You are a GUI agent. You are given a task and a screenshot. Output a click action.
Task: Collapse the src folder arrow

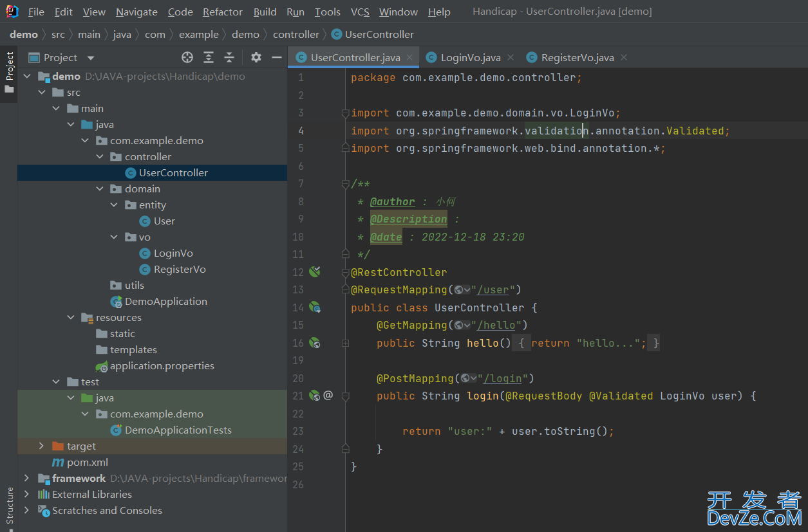tap(42, 92)
